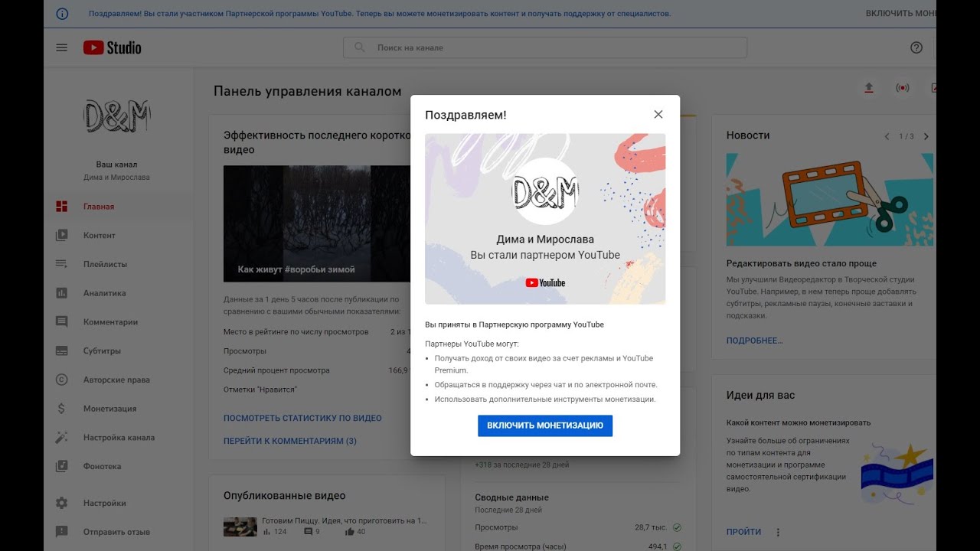Image resolution: width=980 pixels, height=551 pixels.
Task: Click the ВКЛЮЧИТЬ МОНЕТИЗАЦИЮ button in the dialog
Action: pyautogui.click(x=545, y=425)
